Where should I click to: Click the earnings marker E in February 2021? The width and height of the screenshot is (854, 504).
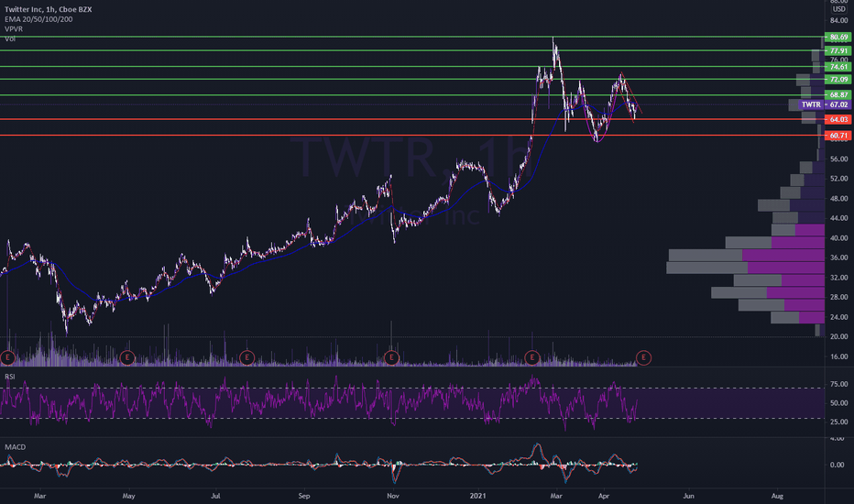(x=531, y=358)
